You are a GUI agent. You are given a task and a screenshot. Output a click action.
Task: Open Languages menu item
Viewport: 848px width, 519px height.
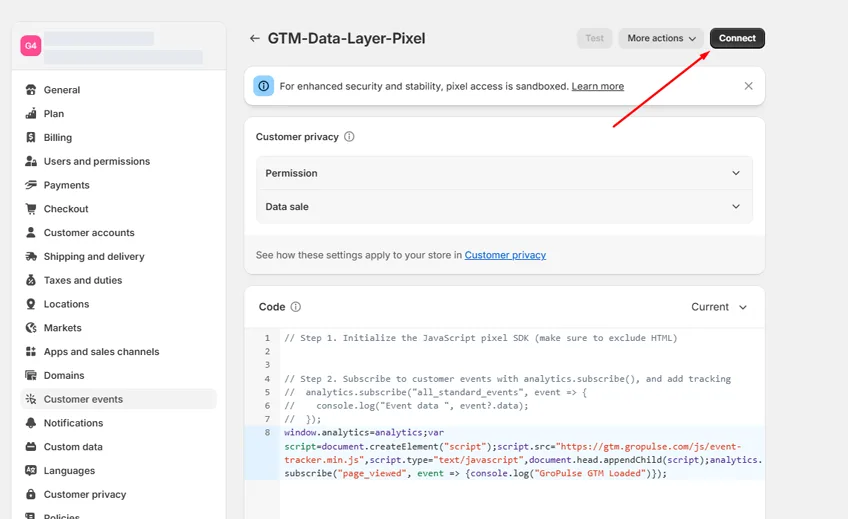tap(118, 470)
